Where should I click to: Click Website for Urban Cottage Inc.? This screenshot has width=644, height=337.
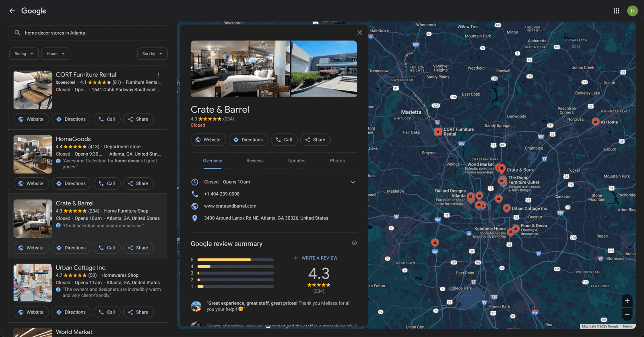31,312
